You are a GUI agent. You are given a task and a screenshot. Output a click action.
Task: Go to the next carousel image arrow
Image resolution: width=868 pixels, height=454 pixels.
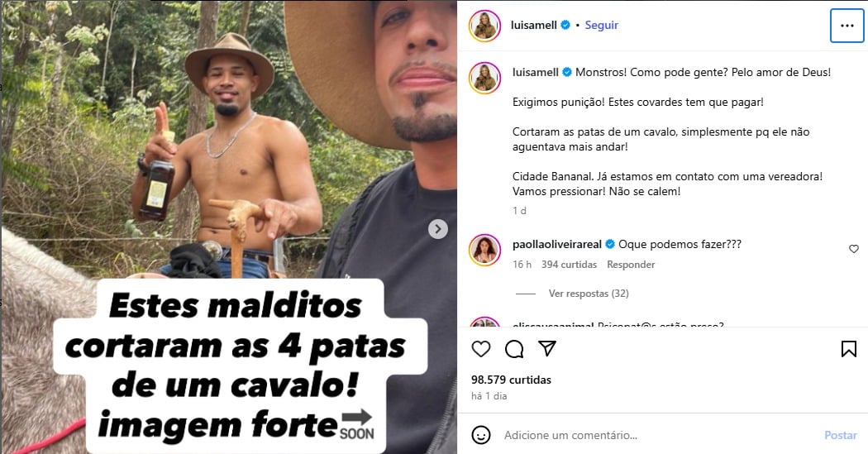tap(438, 229)
